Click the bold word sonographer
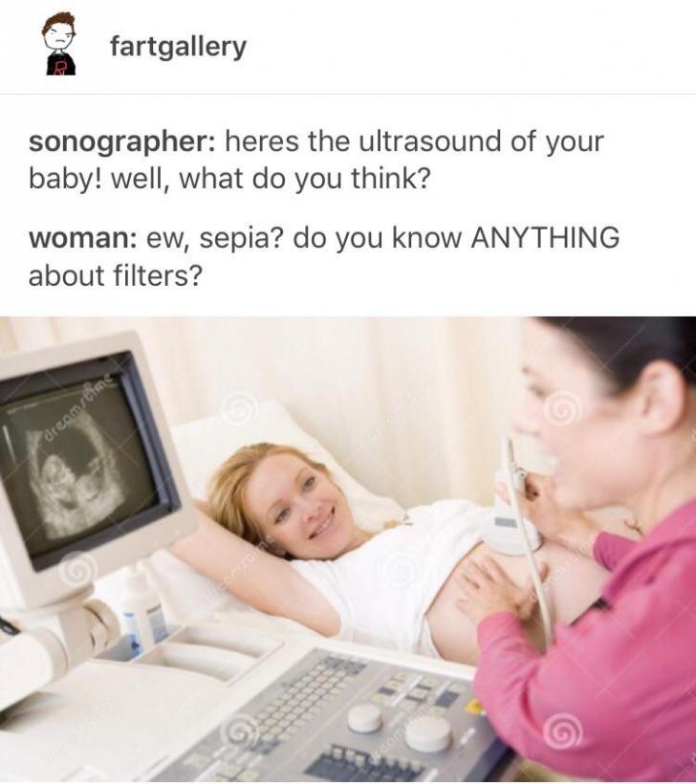This screenshot has height=784, width=696. tap(122, 142)
